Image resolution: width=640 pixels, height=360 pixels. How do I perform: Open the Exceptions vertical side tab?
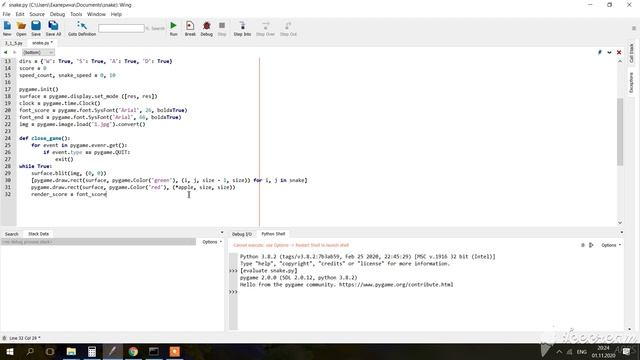(631, 82)
